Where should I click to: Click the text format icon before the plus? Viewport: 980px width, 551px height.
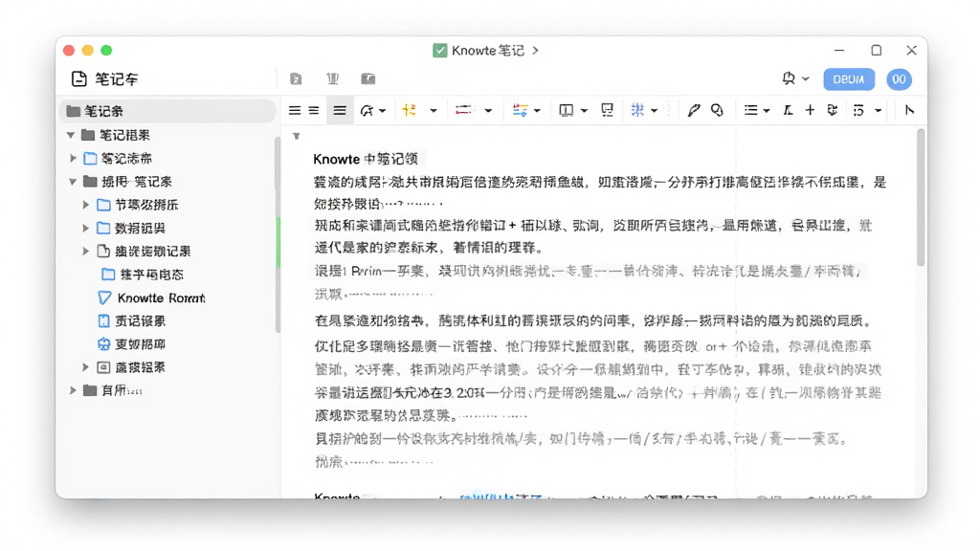pyautogui.click(x=789, y=111)
